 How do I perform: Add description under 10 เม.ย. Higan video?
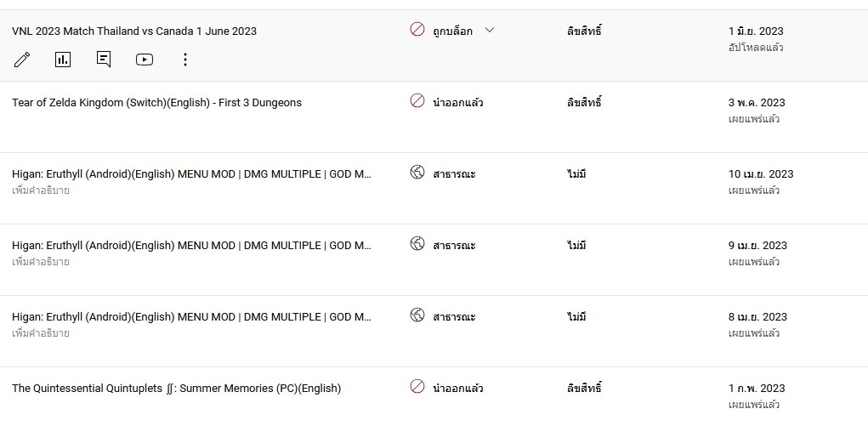click(41, 190)
